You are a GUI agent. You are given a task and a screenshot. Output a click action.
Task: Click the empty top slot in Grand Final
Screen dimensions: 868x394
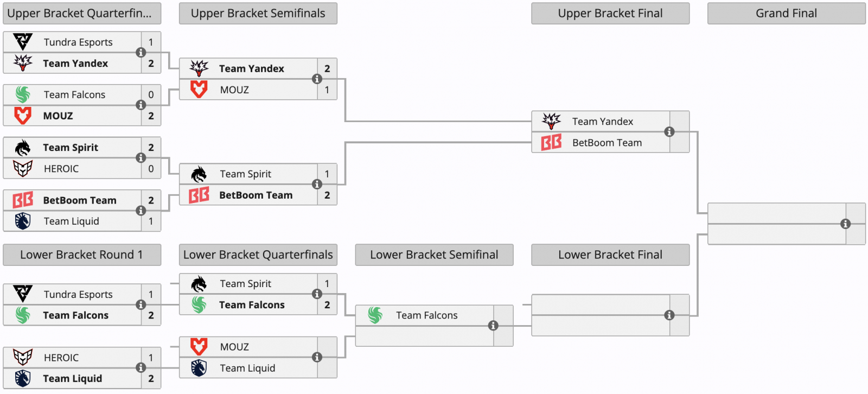(x=776, y=213)
